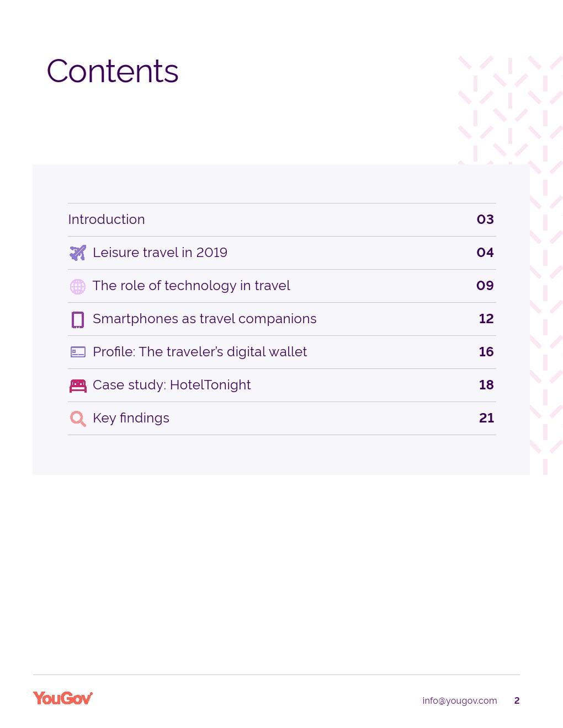Click page number 21 for Key findings
Image resolution: width=563 pixels, height=728 pixels.
click(486, 418)
